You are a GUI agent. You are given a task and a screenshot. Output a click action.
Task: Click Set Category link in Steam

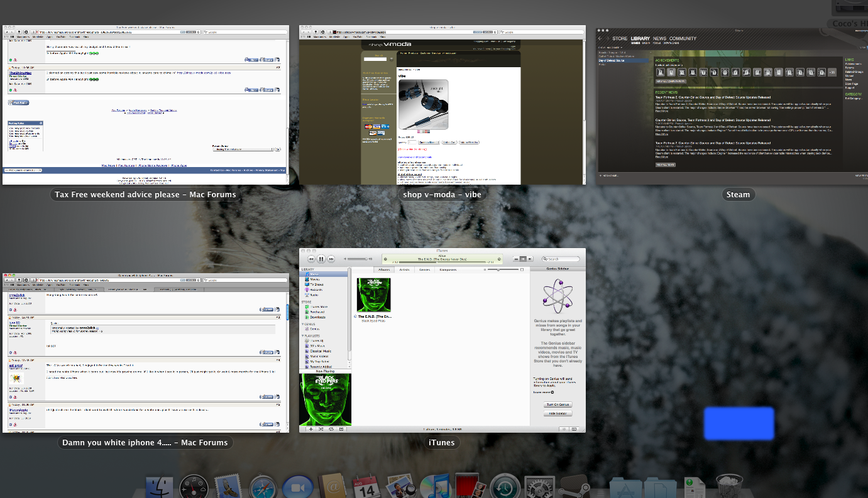pos(854,99)
